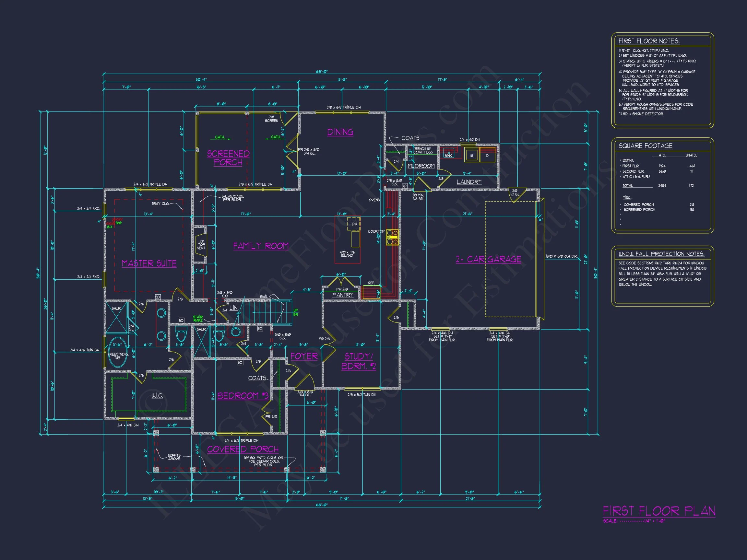Click the cooktop burner symbol
This screenshot has width=747, height=560.
(392, 237)
